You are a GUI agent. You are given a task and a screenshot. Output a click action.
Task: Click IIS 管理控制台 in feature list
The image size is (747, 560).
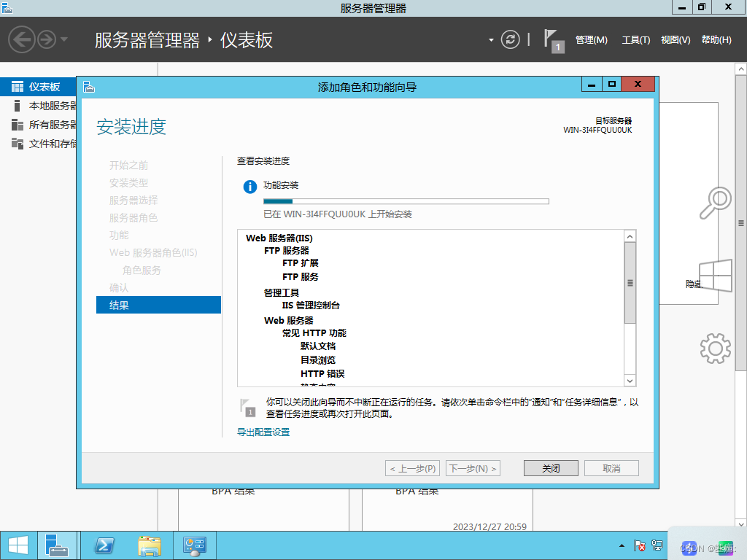[x=311, y=306]
